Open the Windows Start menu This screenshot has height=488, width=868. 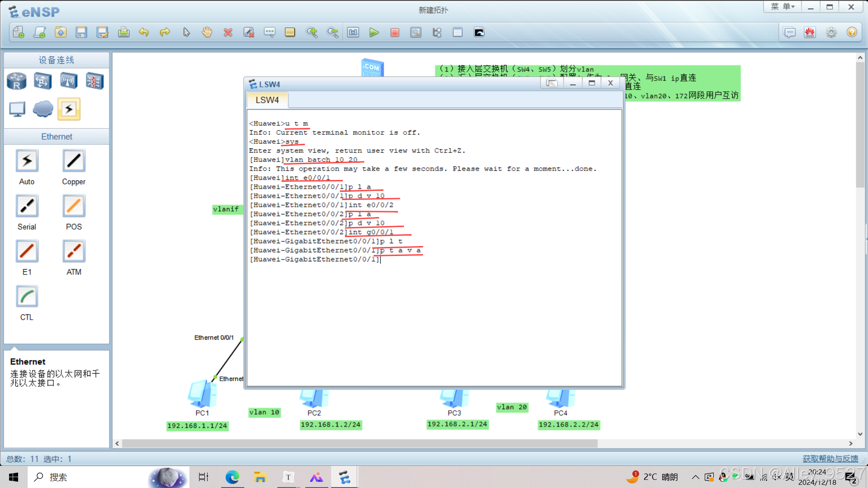click(x=14, y=477)
